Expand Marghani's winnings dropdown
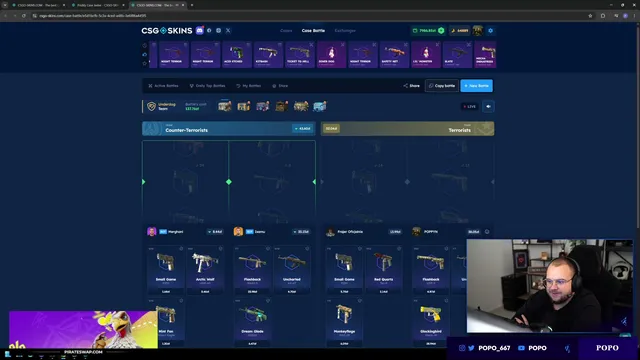The image size is (640, 360). pos(215,232)
